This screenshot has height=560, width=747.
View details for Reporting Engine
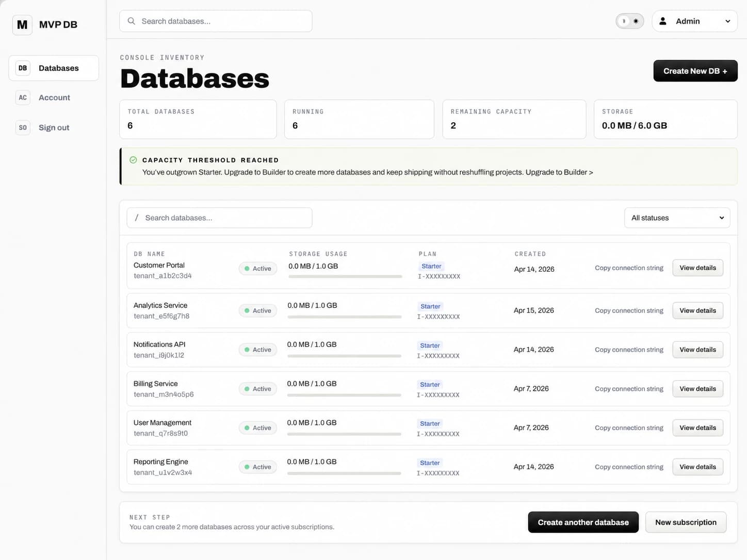(697, 467)
